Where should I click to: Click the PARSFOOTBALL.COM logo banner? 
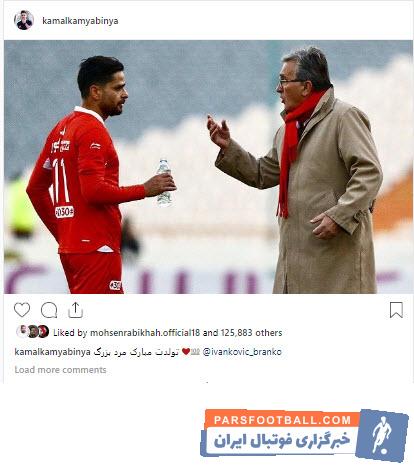point(304,436)
